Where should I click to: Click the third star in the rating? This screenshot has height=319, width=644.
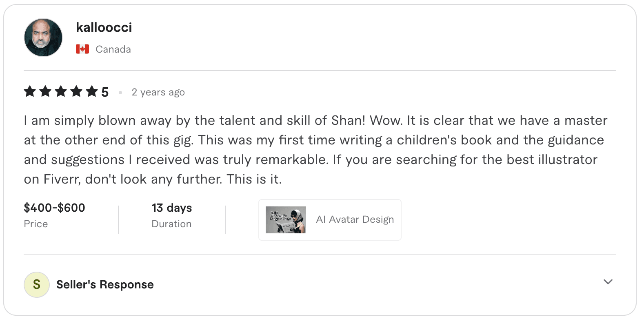click(61, 91)
